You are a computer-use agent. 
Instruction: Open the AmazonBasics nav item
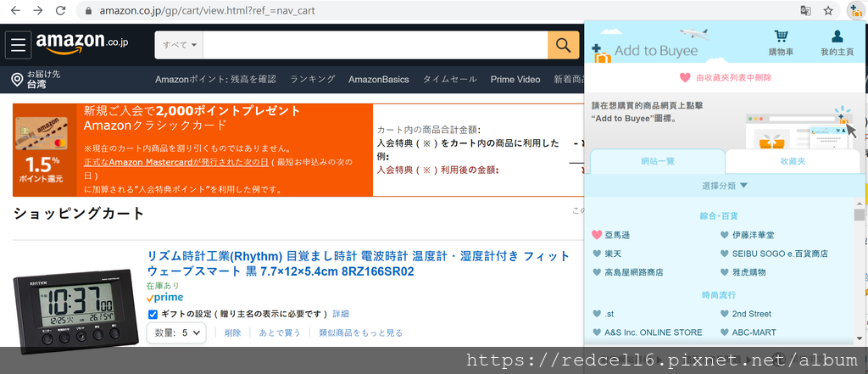379,79
